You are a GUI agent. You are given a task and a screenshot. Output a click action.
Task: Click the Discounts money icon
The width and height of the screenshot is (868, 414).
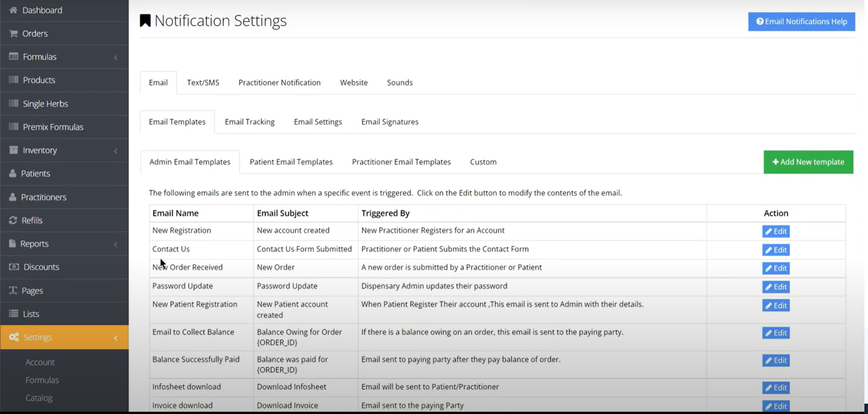(x=14, y=267)
